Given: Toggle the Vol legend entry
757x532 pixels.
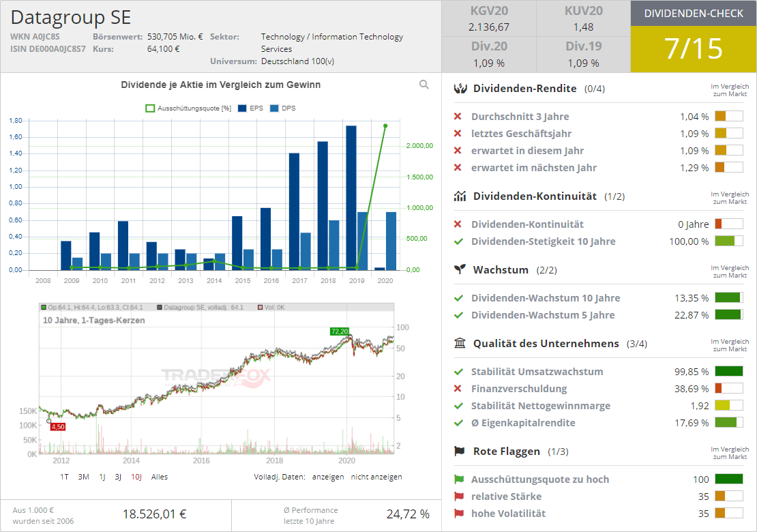Looking at the screenshot, I should point(271,307).
